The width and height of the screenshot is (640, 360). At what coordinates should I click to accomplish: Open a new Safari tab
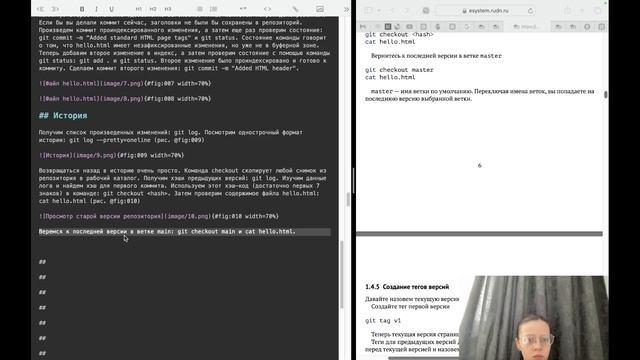tap(582, 11)
